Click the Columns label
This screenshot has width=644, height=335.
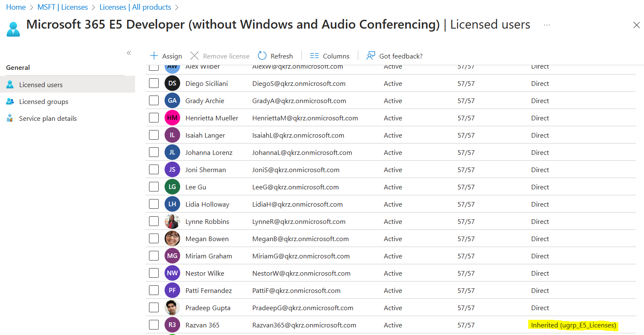(x=336, y=56)
